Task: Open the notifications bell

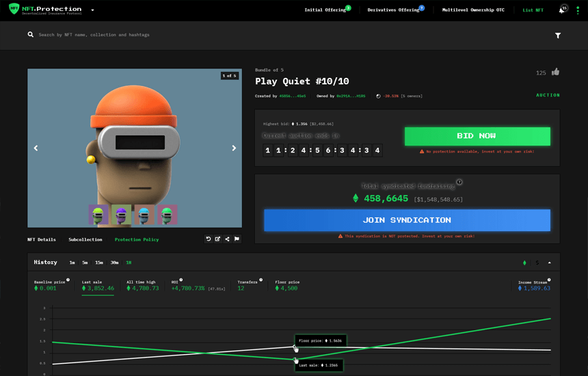Action: pyautogui.click(x=561, y=10)
